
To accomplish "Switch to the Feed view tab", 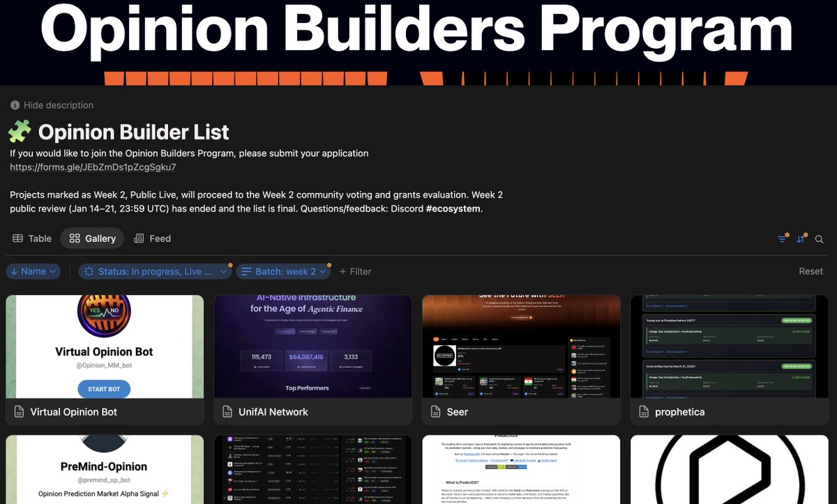I will [x=152, y=238].
